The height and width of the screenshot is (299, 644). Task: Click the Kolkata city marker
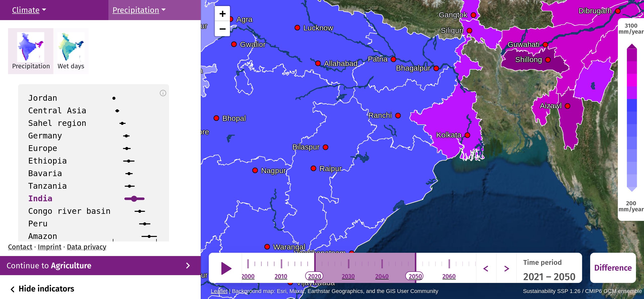(467, 135)
